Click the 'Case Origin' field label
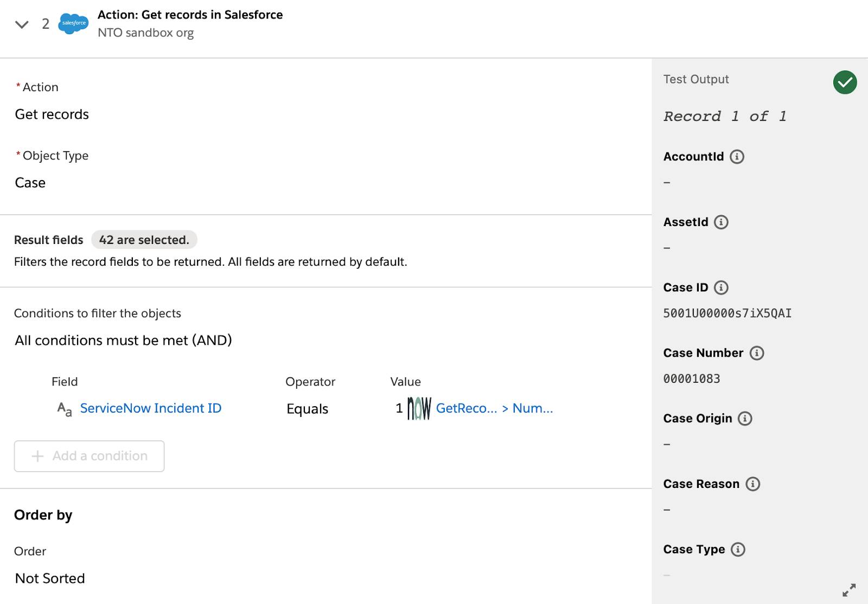The width and height of the screenshot is (868, 604). [x=698, y=419]
